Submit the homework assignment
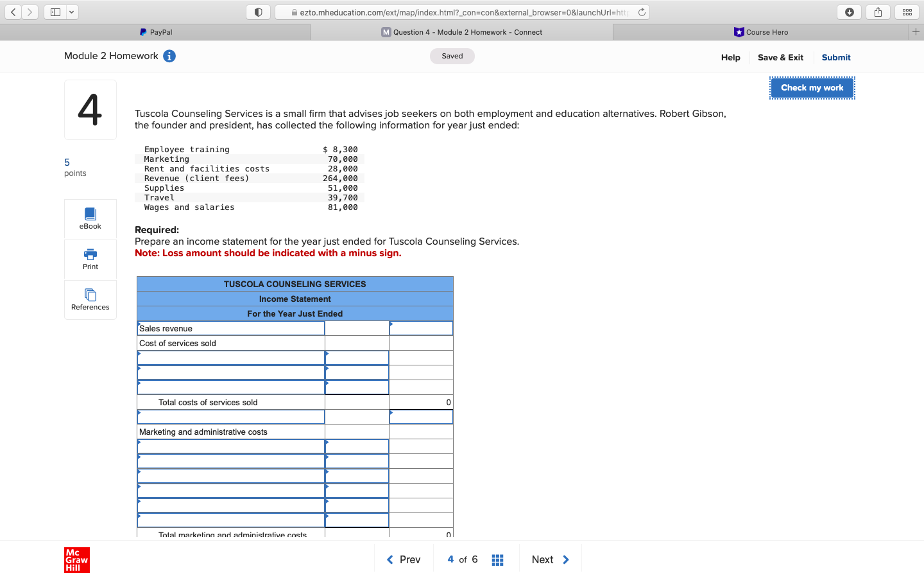The width and height of the screenshot is (924, 578). click(x=836, y=57)
